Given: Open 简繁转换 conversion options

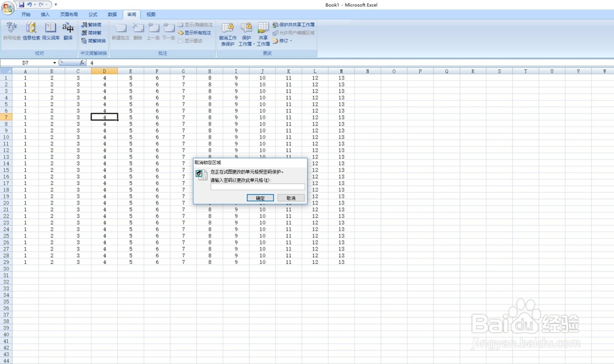Looking at the screenshot, I should point(93,41).
